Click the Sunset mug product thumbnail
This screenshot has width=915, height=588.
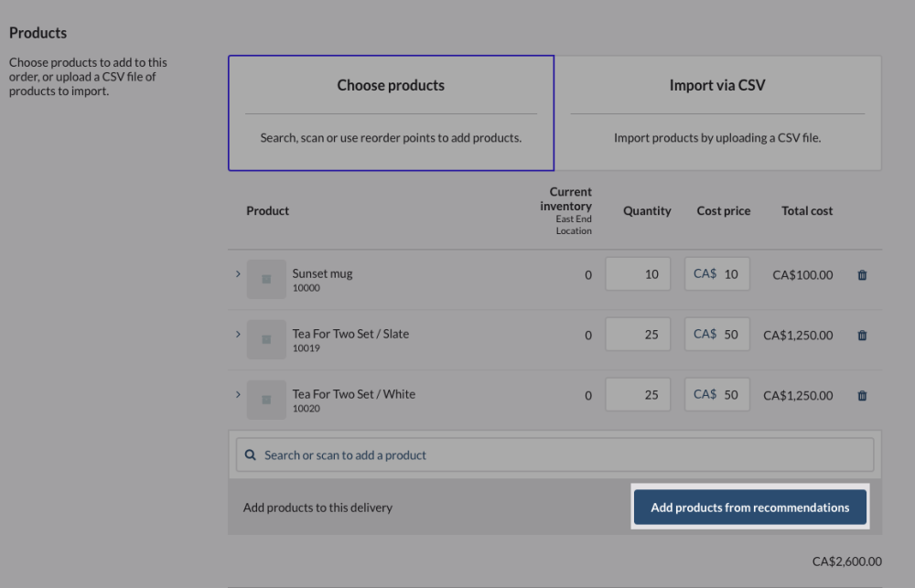click(266, 277)
